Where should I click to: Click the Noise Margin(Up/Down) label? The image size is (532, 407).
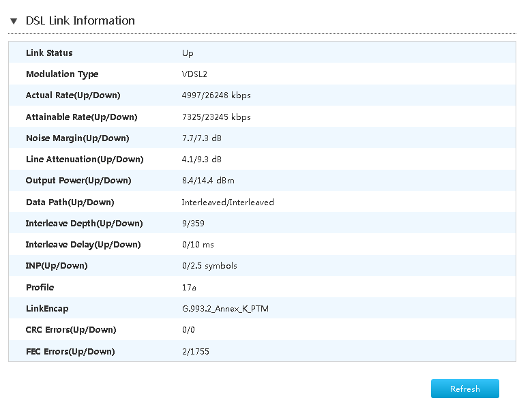click(x=77, y=138)
